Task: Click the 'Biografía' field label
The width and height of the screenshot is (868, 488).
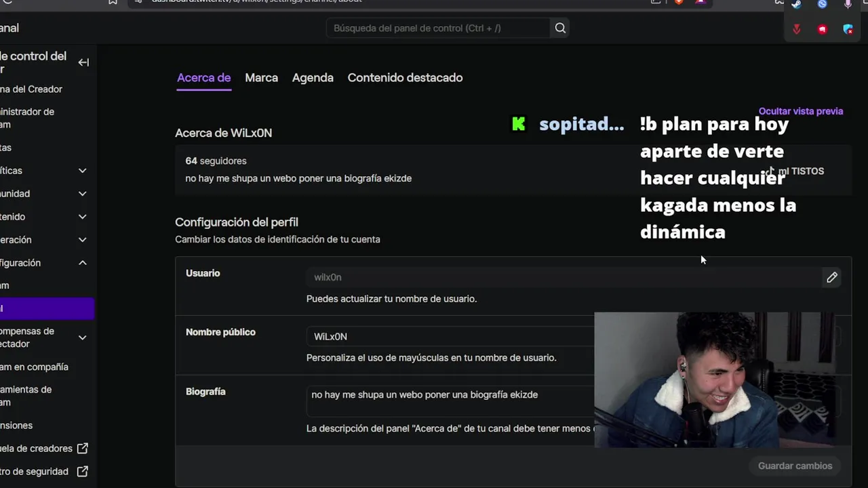Action: 205,392
